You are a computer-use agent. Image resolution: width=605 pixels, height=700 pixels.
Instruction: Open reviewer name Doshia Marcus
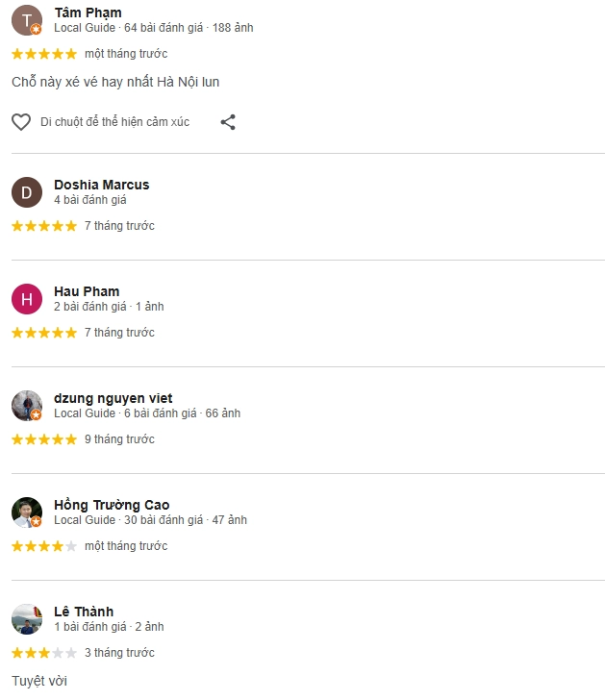[101, 185]
